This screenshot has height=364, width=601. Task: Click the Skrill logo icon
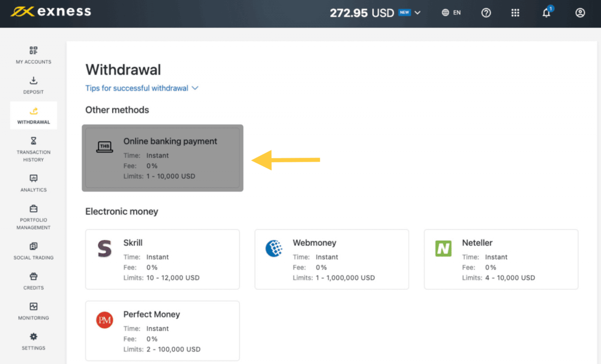(x=104, y=248)
